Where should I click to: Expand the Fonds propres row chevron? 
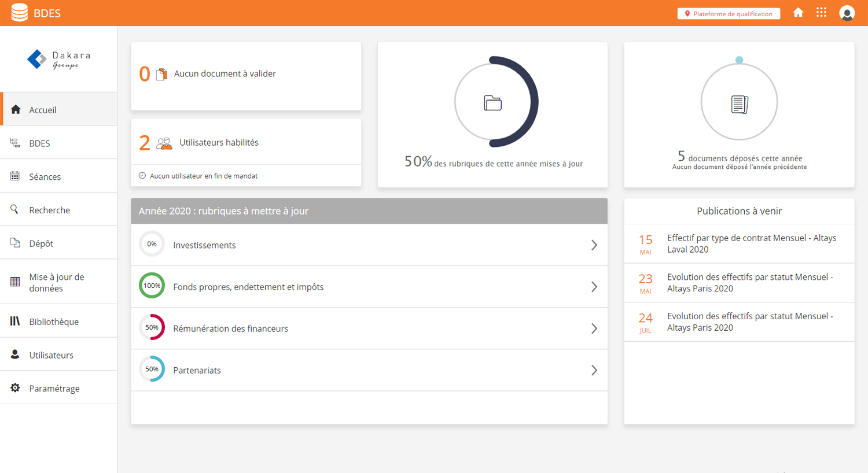[x=594, y=287]
